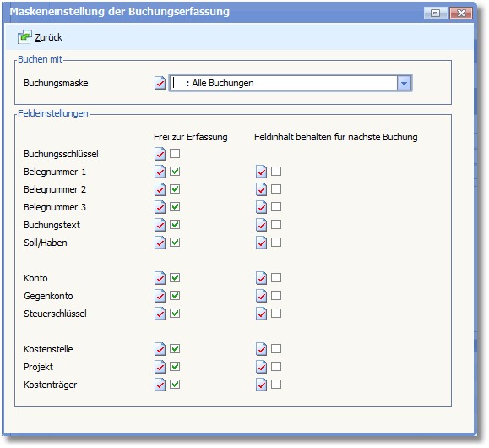Click the document icon beside Buchungsmaske
This screenshot has width=489, height=448.
pos(160,83)
